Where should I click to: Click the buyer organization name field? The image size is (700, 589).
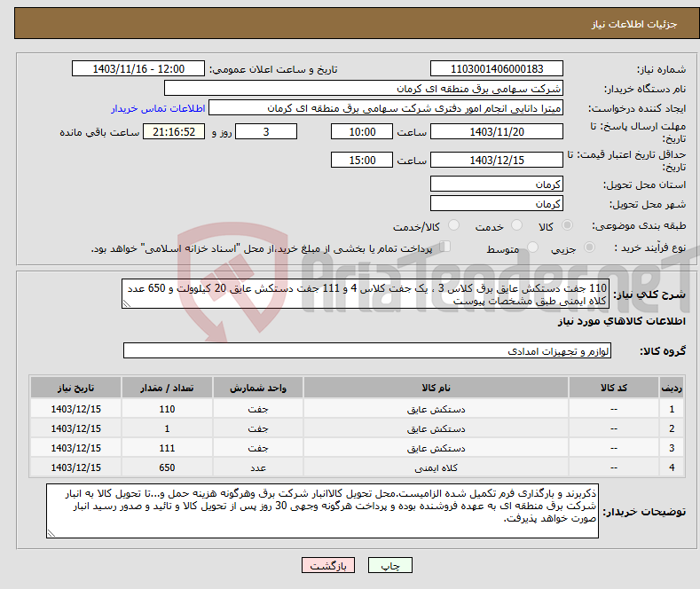tap(364, 89)
